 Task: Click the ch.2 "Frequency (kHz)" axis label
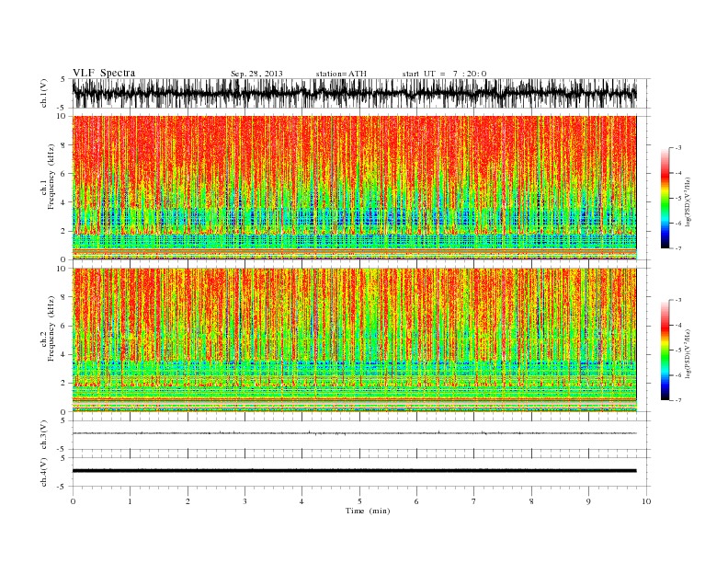tap(51, 328)
